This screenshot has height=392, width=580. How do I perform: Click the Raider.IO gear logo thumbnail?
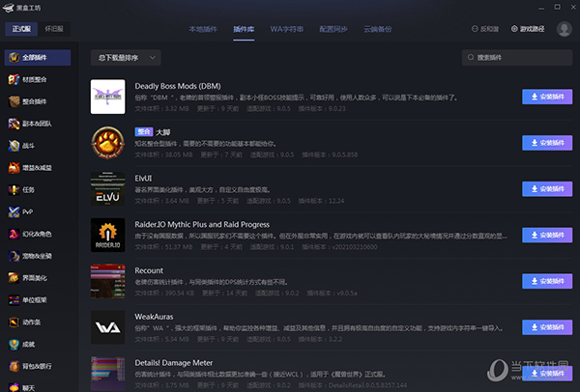click(x=107, y=235)
